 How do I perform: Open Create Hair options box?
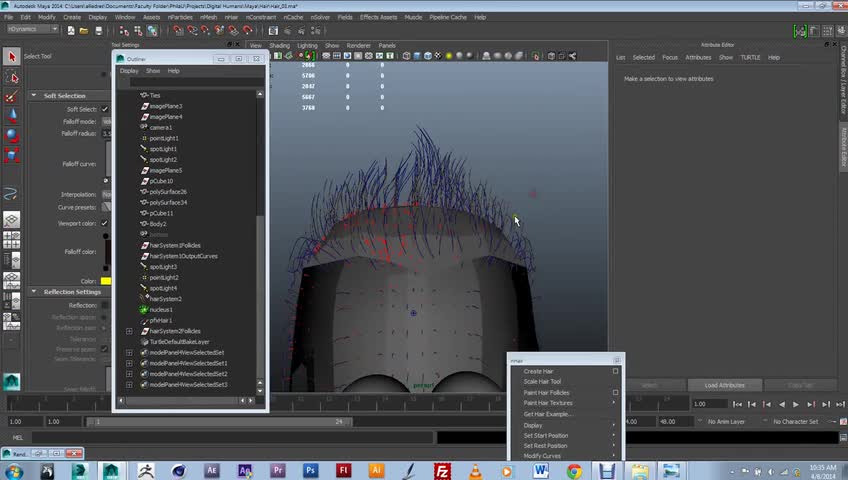615,371
